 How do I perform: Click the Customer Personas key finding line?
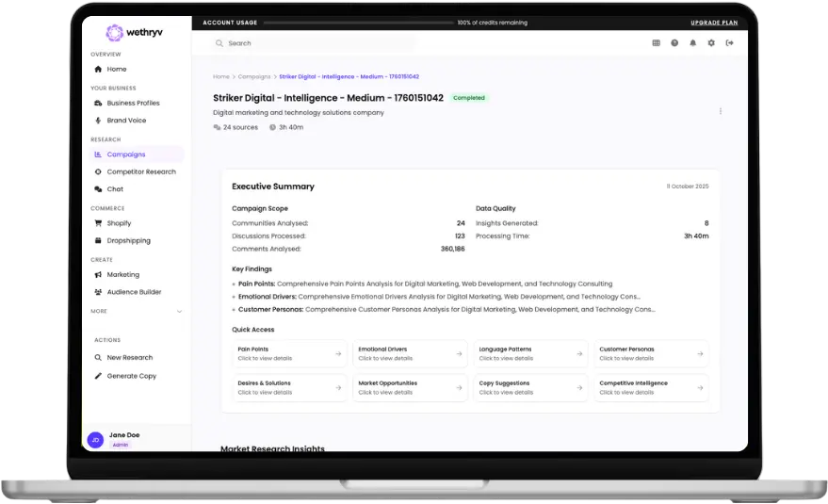coord(444,310)
